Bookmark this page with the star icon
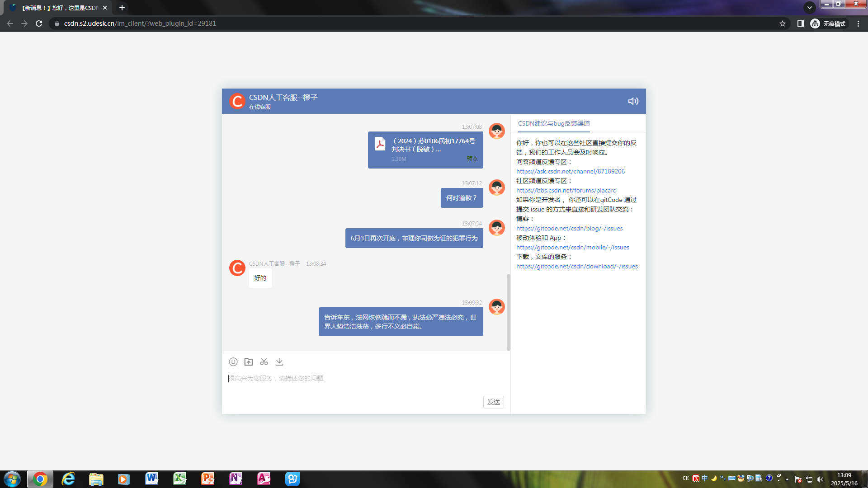Image resolution: width=868 pixels, height=488 pixels. click(x=783, y=23)
